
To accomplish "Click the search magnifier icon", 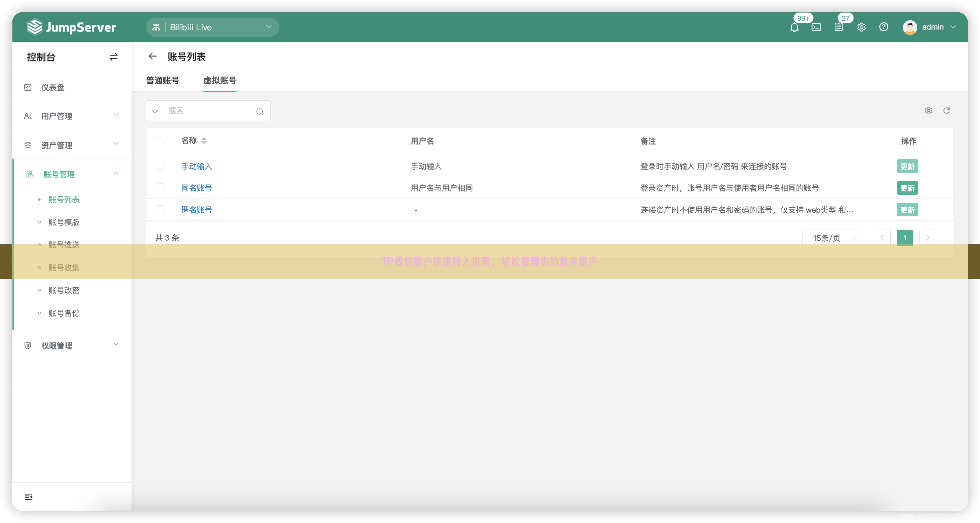I will pyautogui.click(x=260, y=111).
